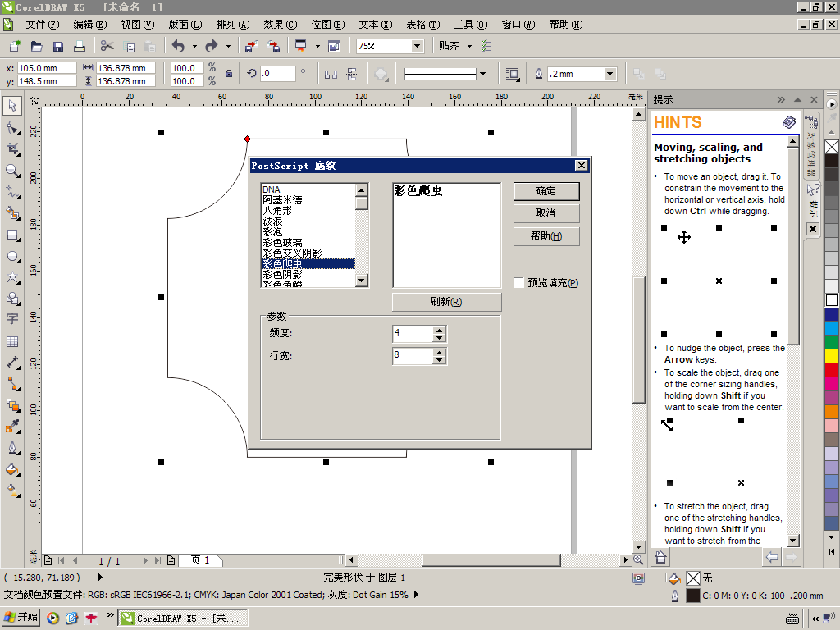Select the Pick tool in toolbox
This screenshot has width=840, height=630.
[12, 106]
